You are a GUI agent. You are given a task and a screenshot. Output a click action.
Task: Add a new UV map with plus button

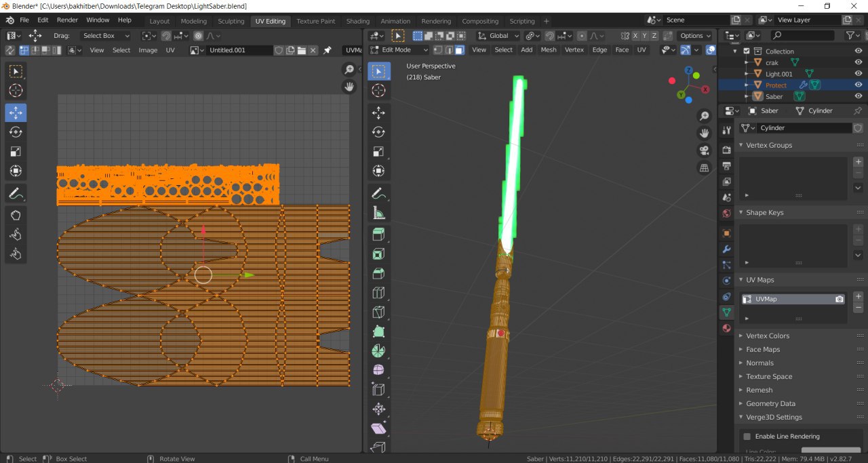pos(858,296)
